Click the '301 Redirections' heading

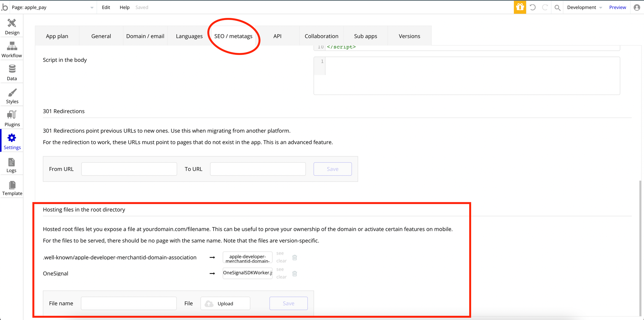pos(64,111)
